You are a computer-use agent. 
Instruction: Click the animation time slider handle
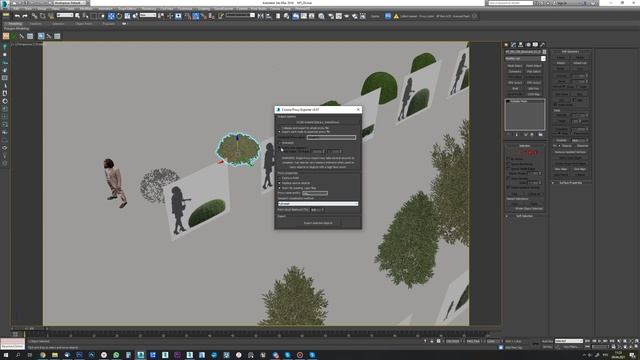[x=29, y=328]
